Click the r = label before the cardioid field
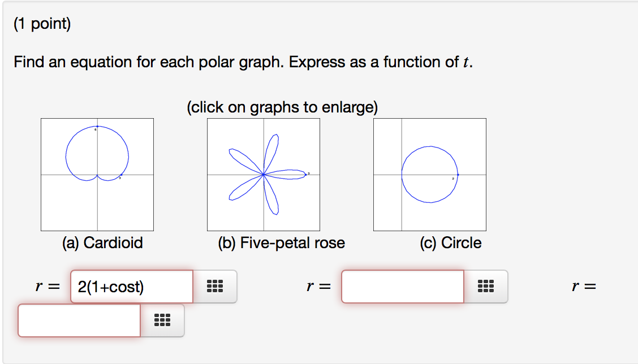Image resolution: width=638 pixels, height=364 pixels. click(x=45, y=286)
